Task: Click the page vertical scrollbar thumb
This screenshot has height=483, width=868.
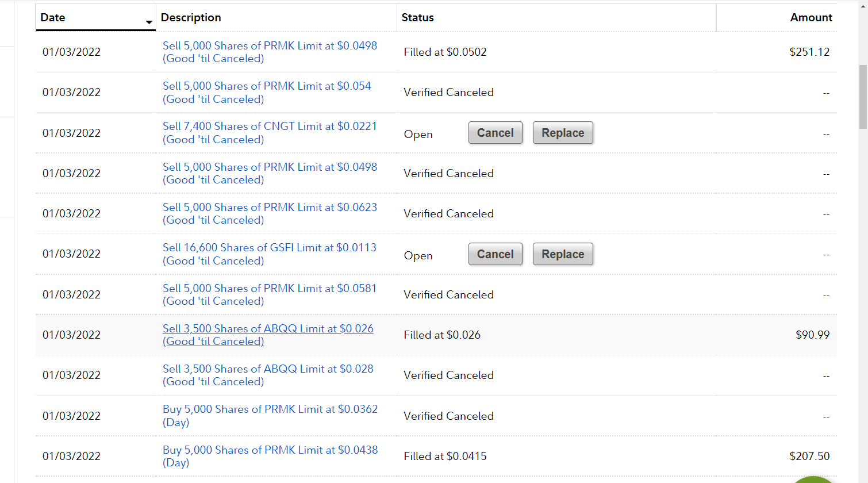Action: click(863, 97)
